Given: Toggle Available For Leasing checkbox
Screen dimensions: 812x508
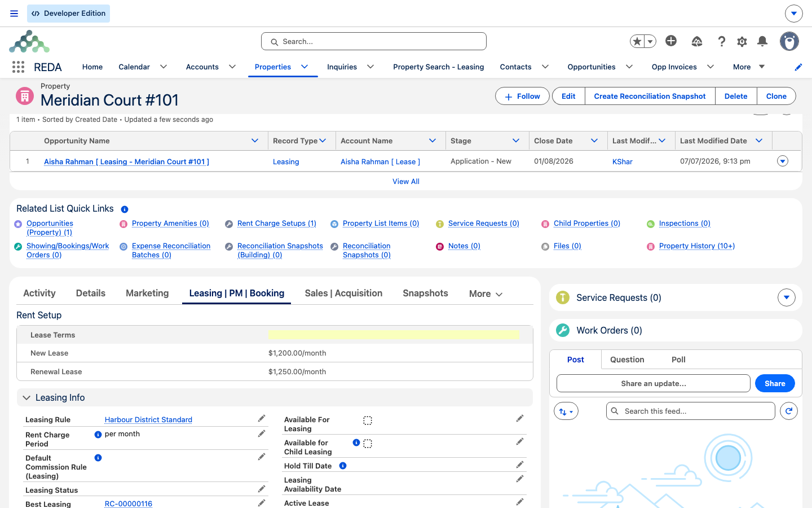Looking at the screenshot, I should (x=368, y=421).
